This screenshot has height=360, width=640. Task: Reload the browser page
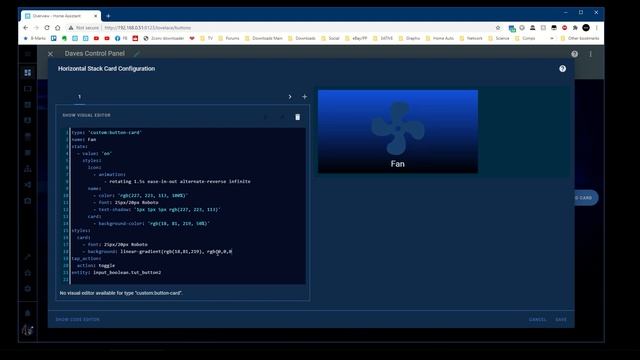pos(47,28)
